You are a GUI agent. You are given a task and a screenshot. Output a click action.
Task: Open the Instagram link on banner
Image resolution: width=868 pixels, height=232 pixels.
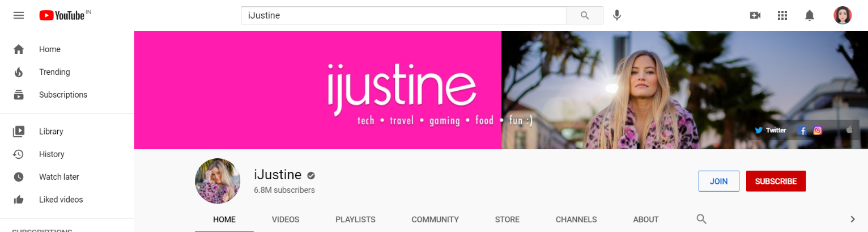818,130
